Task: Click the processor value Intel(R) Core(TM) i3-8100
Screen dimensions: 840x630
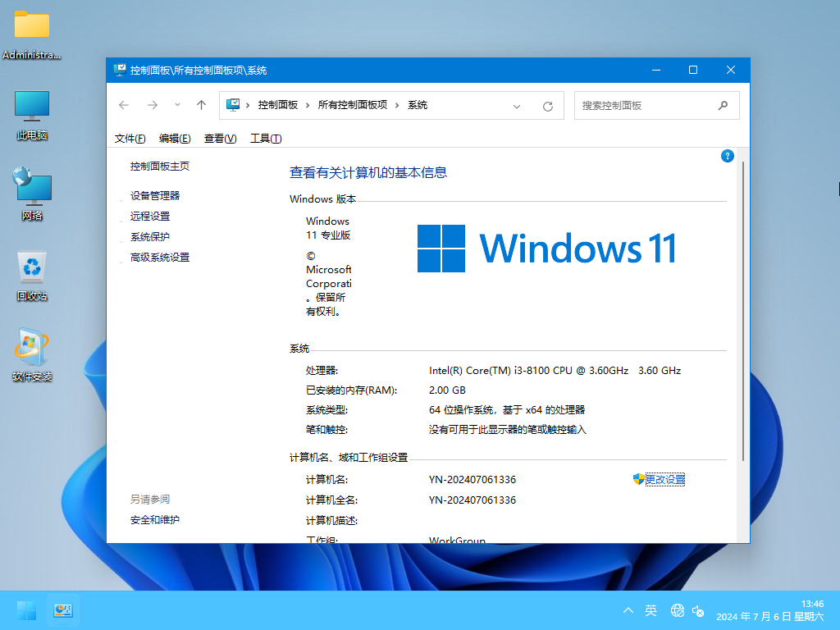Action: (x=555, y=371)
